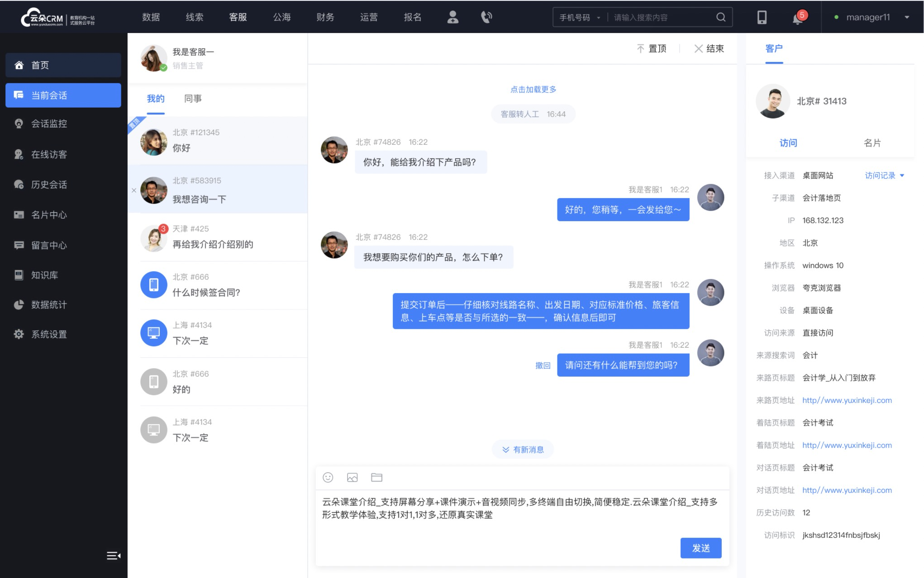Click the emoji icon in chat toolbar
This screenshot has width=924, height=578.
[328, 478]
